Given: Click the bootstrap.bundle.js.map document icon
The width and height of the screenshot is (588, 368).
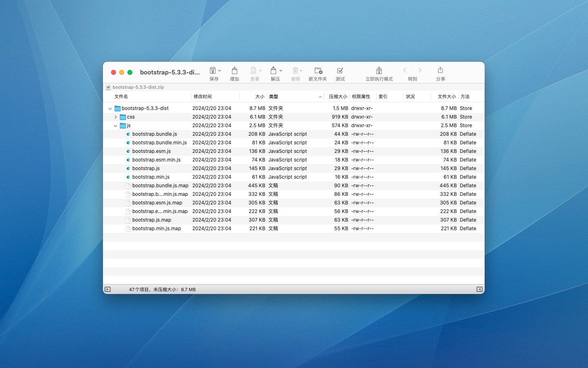Looking at the screenshot, I should (128, 186).
